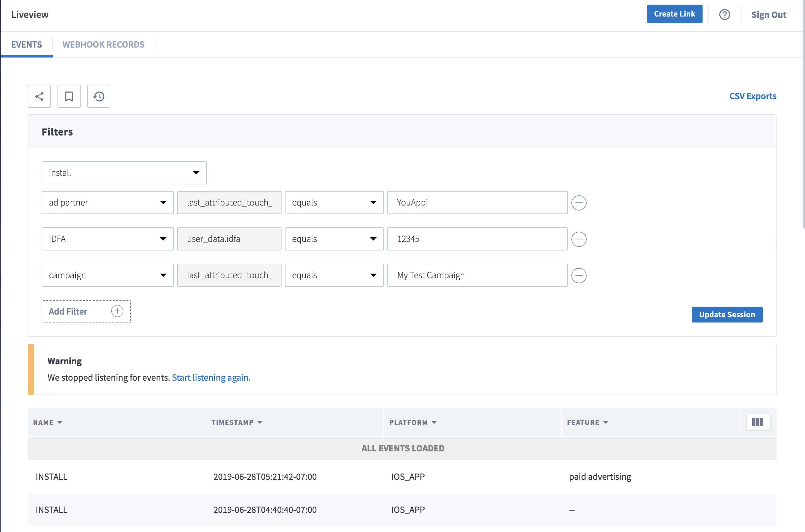Click the Update Session button
Screen dimensions: 805x532
[x=727, y=315]
